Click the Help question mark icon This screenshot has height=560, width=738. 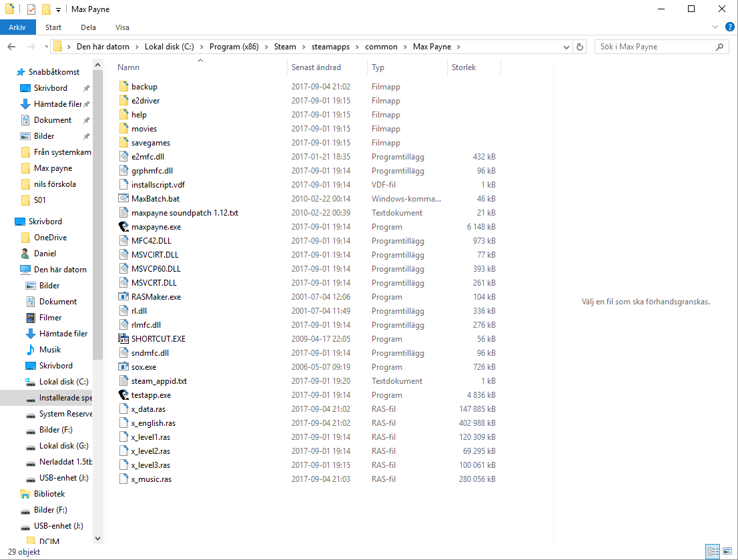pos(729,27)
